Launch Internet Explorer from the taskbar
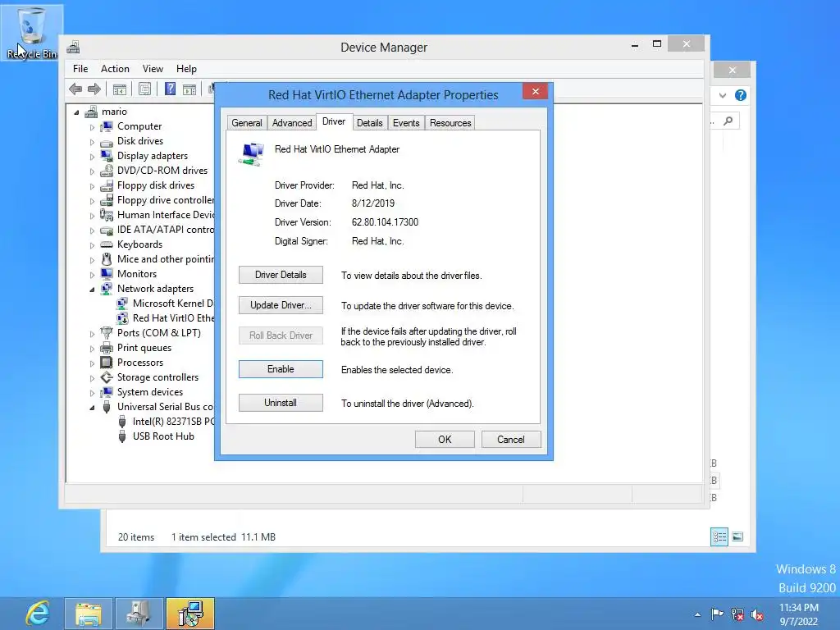The height and width of the screenshot is (630, 840). click(x=38, y=614)
